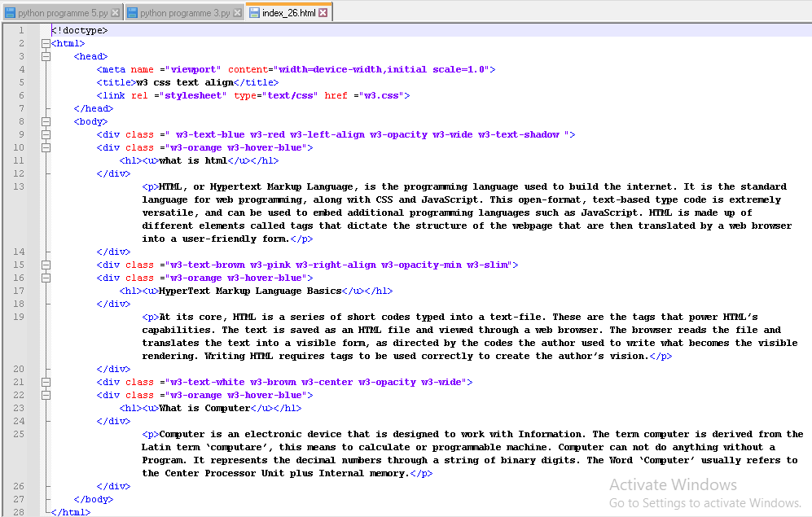Collapse the head block fold marker
Image resolution: width=812 pixels, height=517 pixels.
46,56
